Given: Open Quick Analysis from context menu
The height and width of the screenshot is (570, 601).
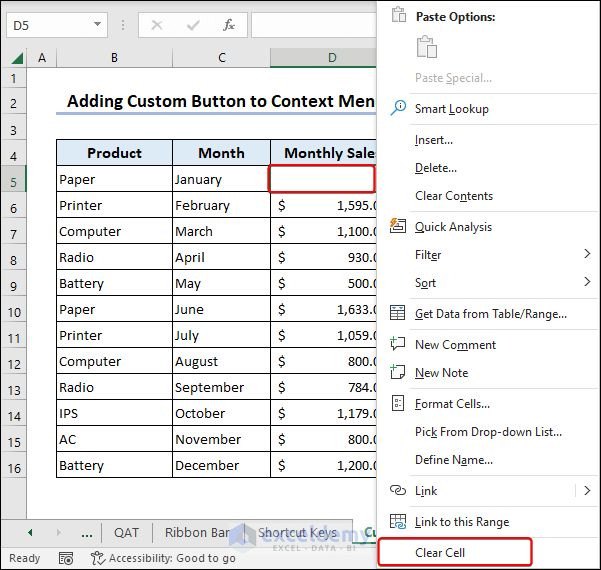Looking at the screenshot, I should tap(453, 227).
